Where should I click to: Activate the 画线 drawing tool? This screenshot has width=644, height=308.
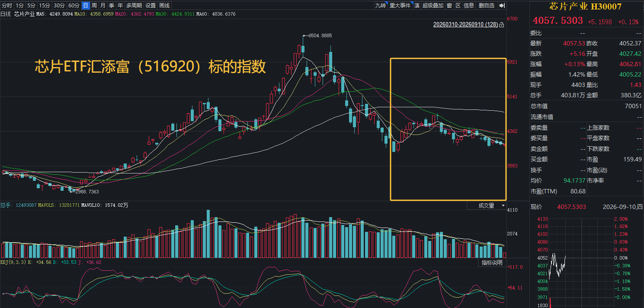pos(164,6)
